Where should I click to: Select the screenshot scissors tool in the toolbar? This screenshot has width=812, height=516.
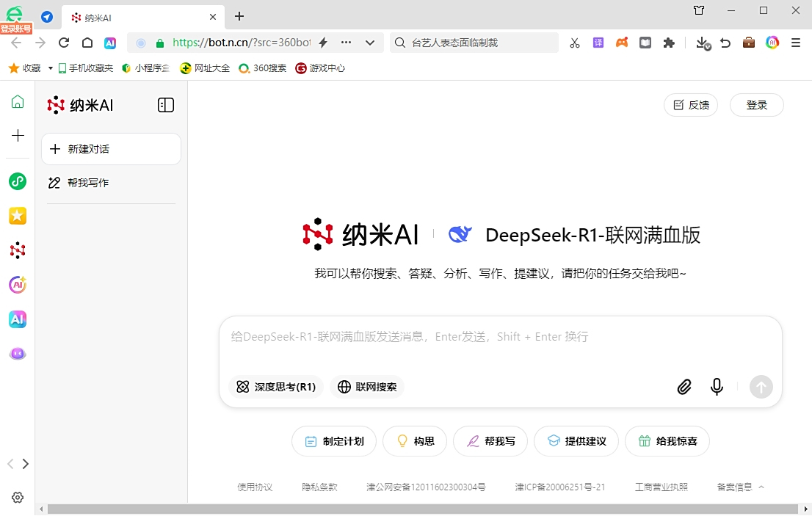pos(574,43)
